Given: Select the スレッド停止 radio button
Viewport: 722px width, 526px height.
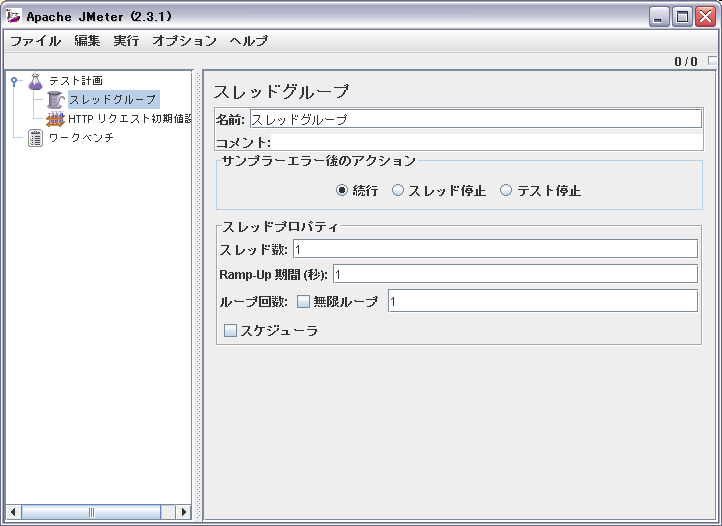Looking at the screenshot, I should [x=398, y=190].
